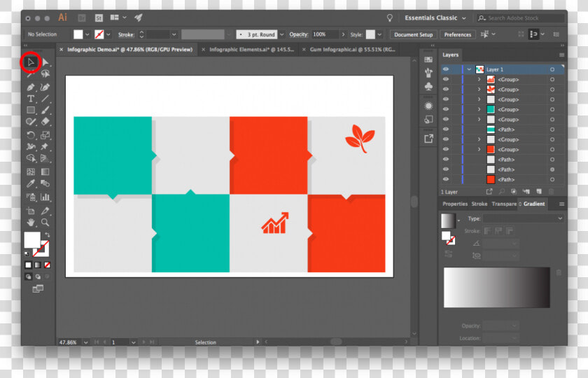
Task: Select the Lasso tool
Action: tap(45, 74)
